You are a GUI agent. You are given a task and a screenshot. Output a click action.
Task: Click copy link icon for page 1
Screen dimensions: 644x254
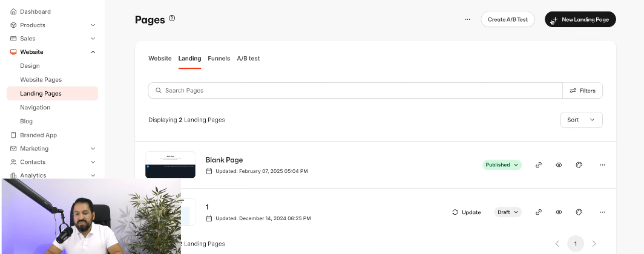(x=539, y=212)
